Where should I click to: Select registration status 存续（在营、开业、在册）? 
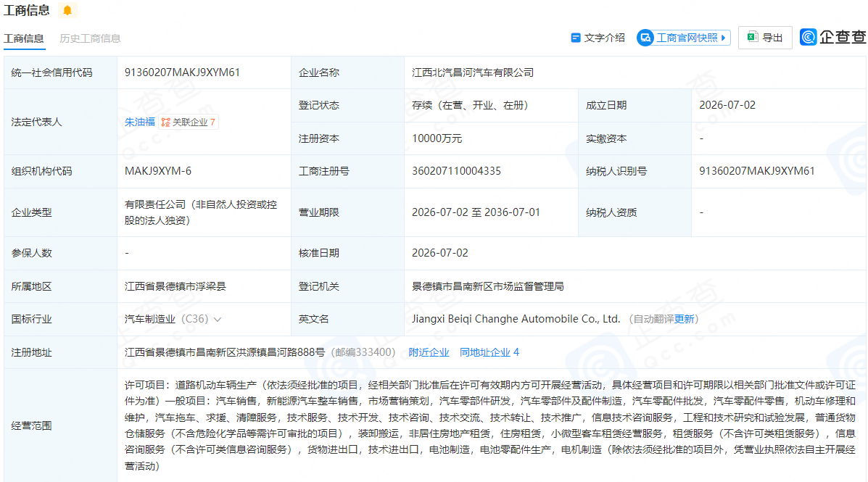tap(470, 105)
